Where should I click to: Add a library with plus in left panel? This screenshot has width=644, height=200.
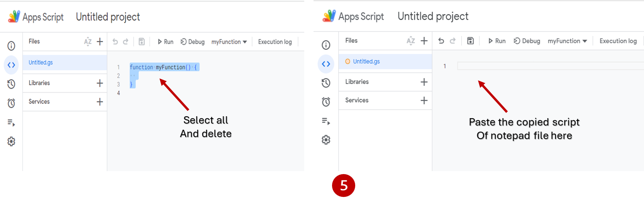point(100,83)
